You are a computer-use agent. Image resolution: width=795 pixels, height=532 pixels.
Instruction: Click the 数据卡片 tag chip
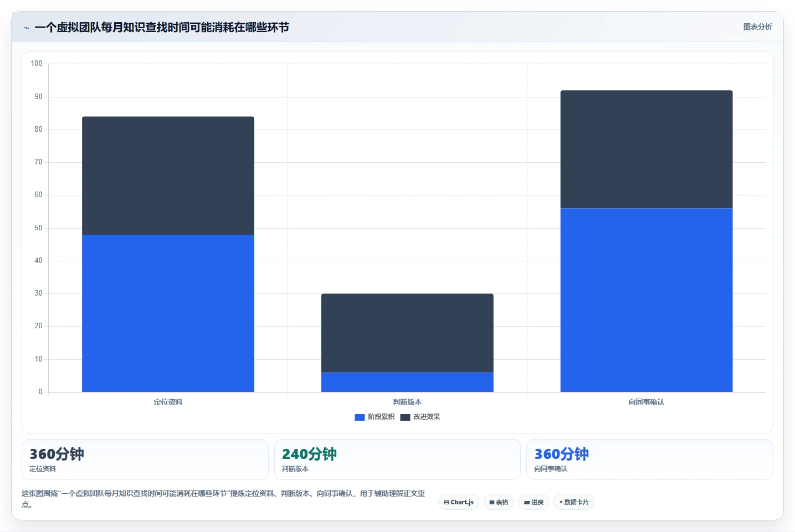click(573, 502)
